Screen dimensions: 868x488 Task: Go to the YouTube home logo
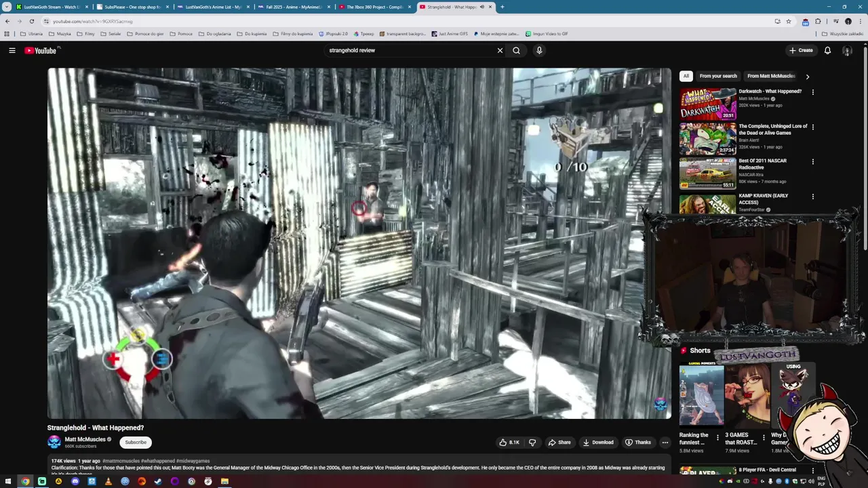[x=42, y=50]
